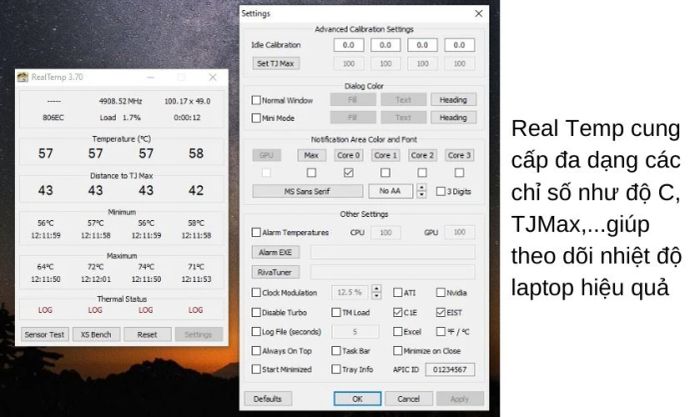Click the Alarm EXE button

pyautogui.click(x=275, y=252)
